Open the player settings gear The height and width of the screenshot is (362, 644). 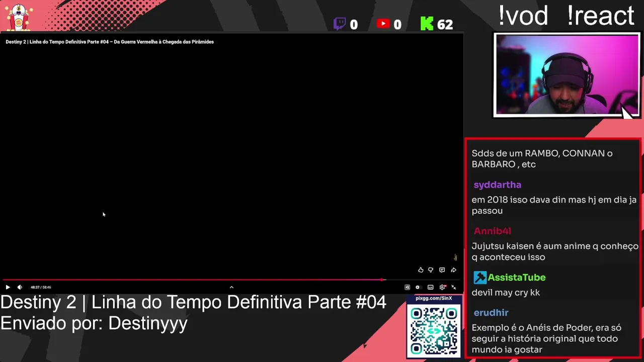coord(442,287)
